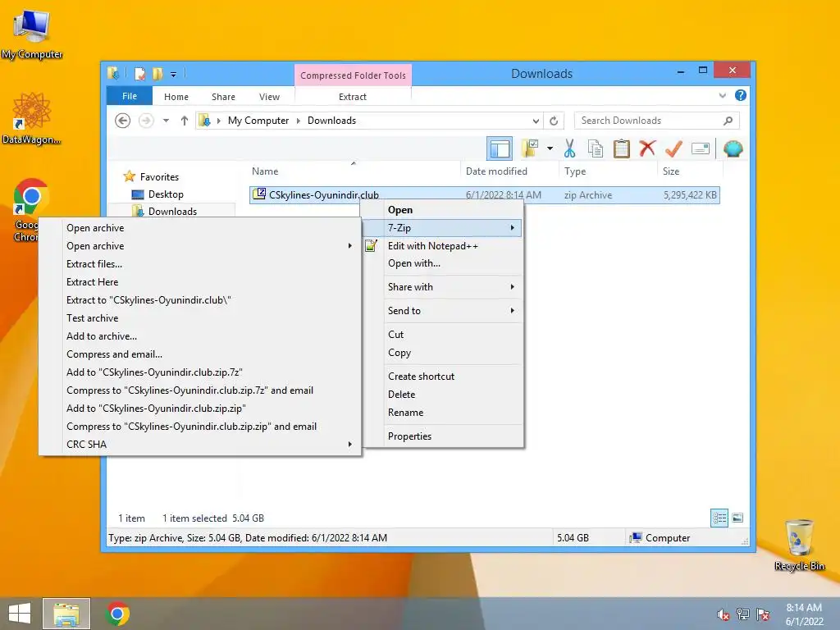The image size is (840, 630).
Task: Click the first Open archive 7-Zip entry
Action: [200, 228]
